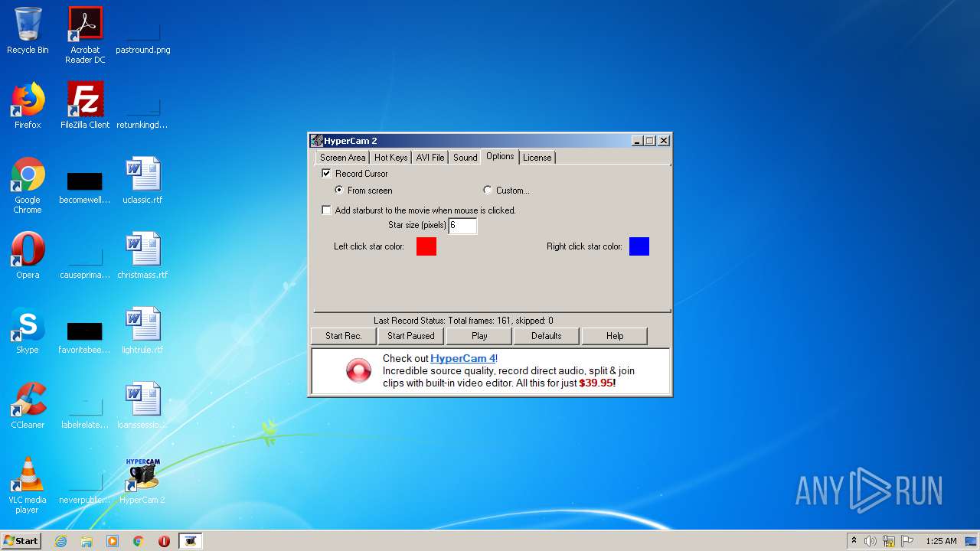Image resolution: width=980 pixels, height=551 pixels.
Task: Click the Action Center flag in tray
Action: click(x=907, y=541)
